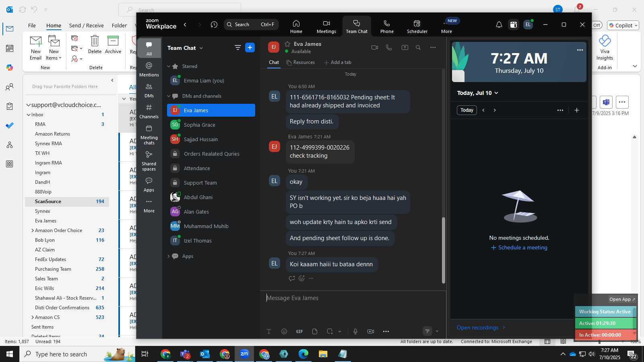Add reaction to last message

pos(301,278)
